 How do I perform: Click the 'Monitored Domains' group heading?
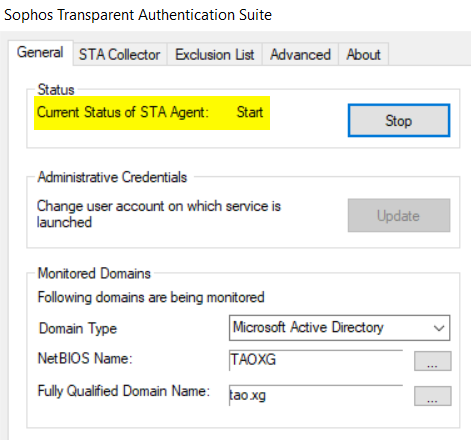pyautogui.click(x=94, y=273)
